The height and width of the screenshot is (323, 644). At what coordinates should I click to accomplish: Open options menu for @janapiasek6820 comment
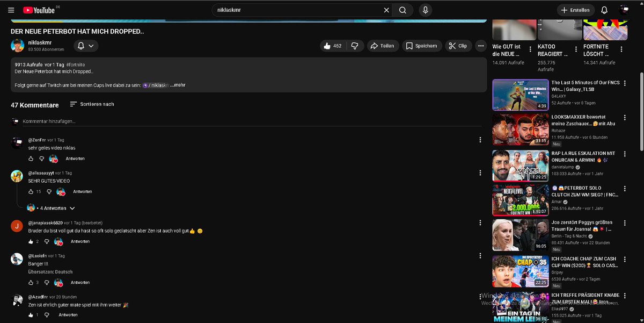click(x=480, y=222)
